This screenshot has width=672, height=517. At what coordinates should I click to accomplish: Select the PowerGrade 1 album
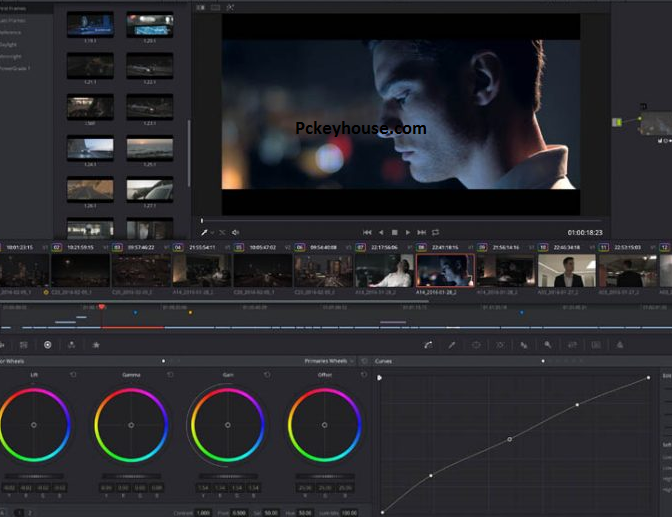(x=15, y=68)
